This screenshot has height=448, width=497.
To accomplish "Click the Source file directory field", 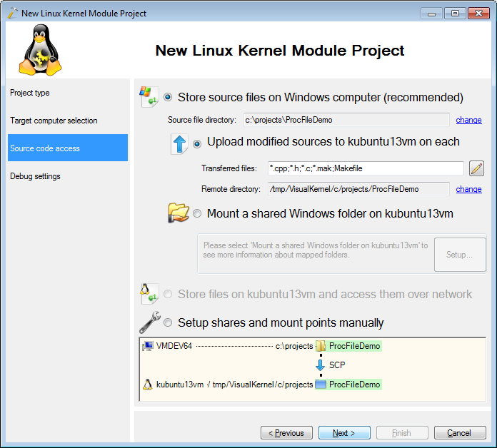I will pyautogui.click(x=346, y=120).
